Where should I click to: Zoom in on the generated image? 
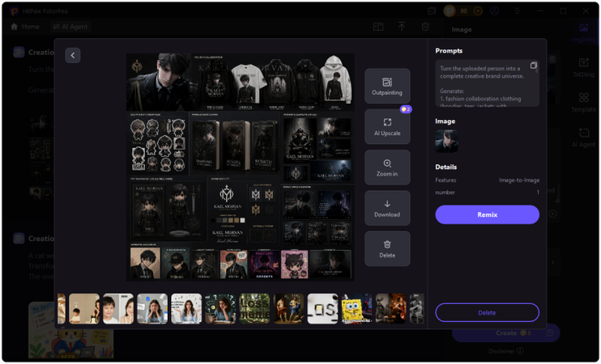click(x=387, y=167)
